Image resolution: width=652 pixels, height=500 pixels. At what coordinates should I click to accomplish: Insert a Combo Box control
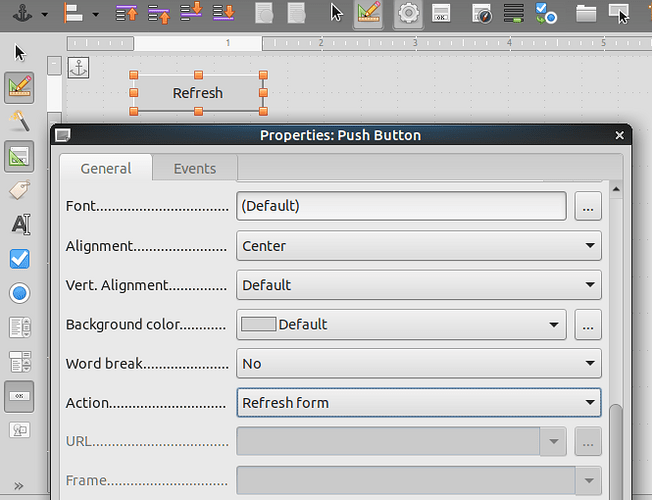coord(20,361)
